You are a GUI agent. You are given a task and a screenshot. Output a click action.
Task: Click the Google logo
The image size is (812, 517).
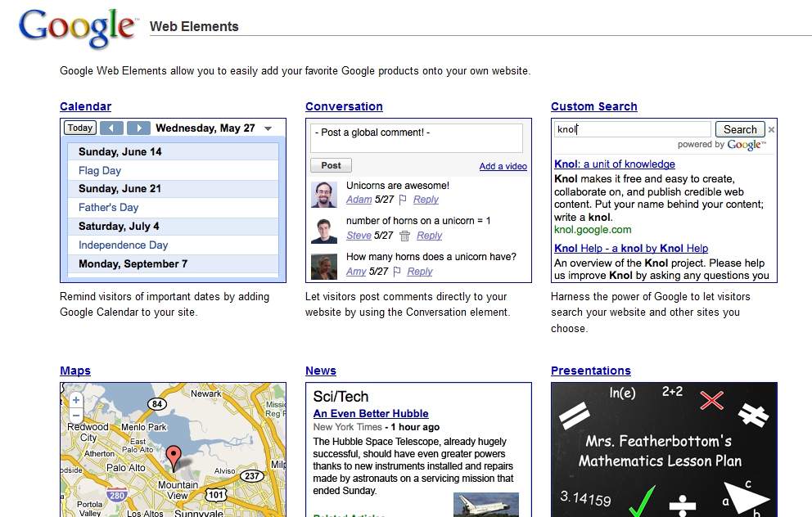[78, 29]
